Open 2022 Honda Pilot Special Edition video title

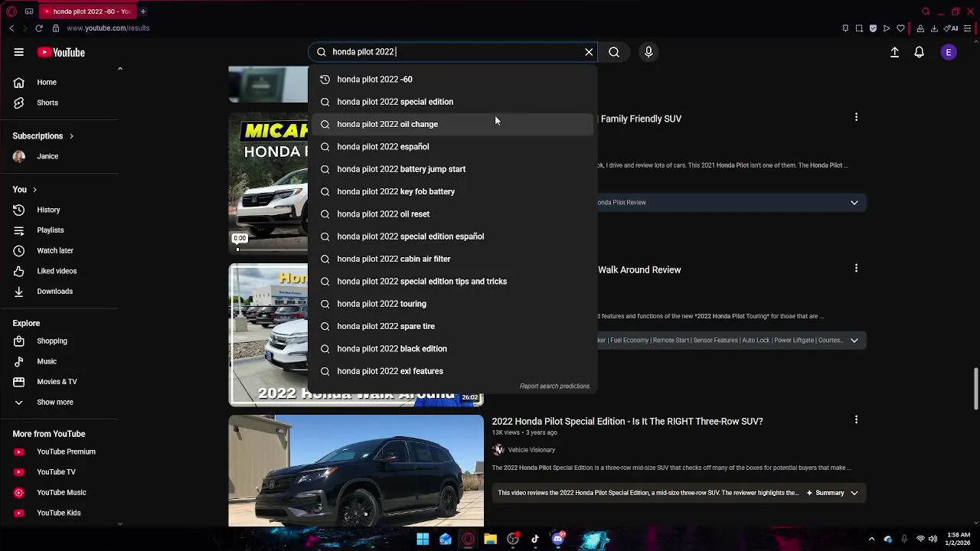pos(627,422)
